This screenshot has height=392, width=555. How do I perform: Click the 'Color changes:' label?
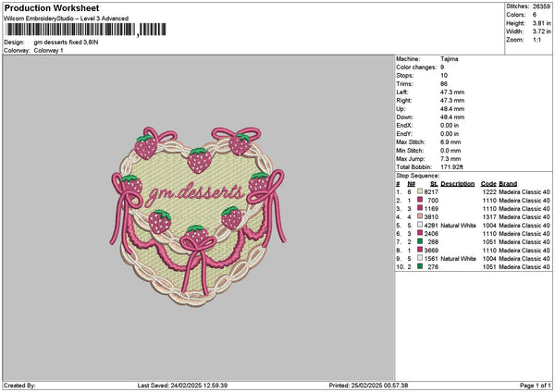[416, 67]
